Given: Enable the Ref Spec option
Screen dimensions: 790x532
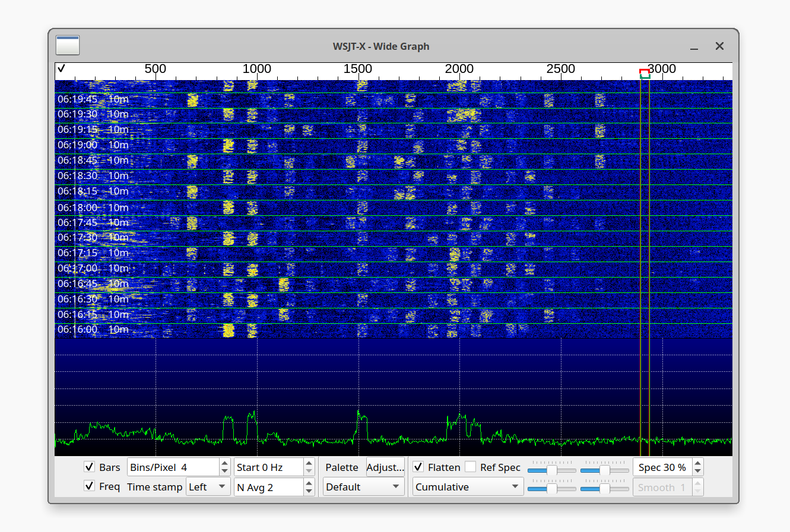Looking at the screenshot, I should tap(470, 467).
